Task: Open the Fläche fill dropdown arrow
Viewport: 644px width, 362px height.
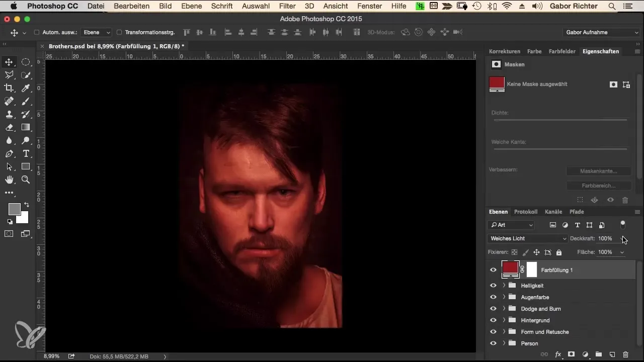Action: click(x=622, y=252)
